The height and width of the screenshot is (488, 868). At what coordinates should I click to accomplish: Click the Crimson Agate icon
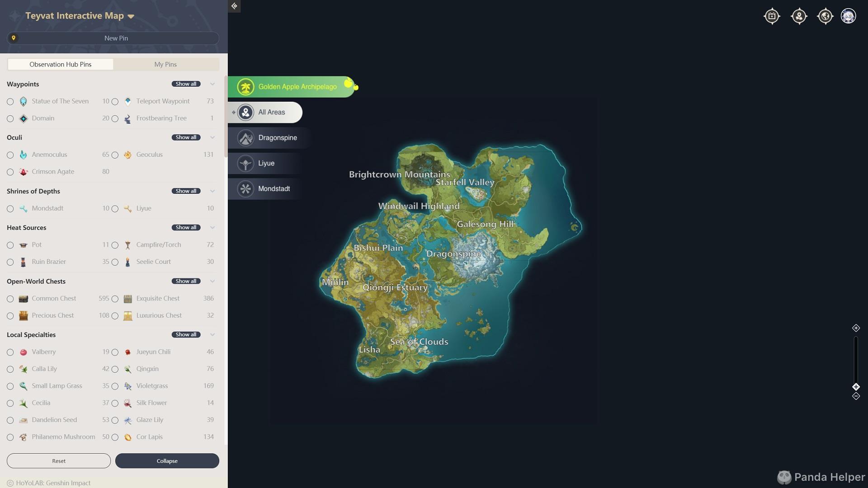coord(24,172)
